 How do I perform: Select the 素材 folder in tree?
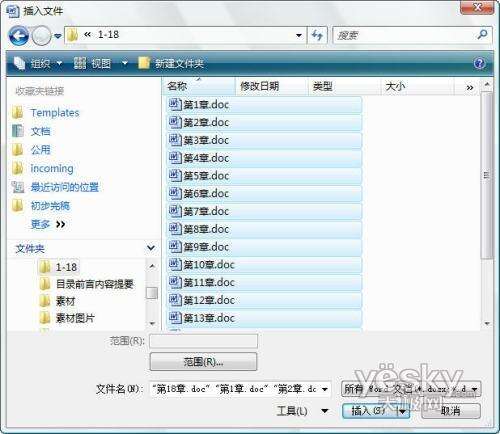tap(65, 301)
